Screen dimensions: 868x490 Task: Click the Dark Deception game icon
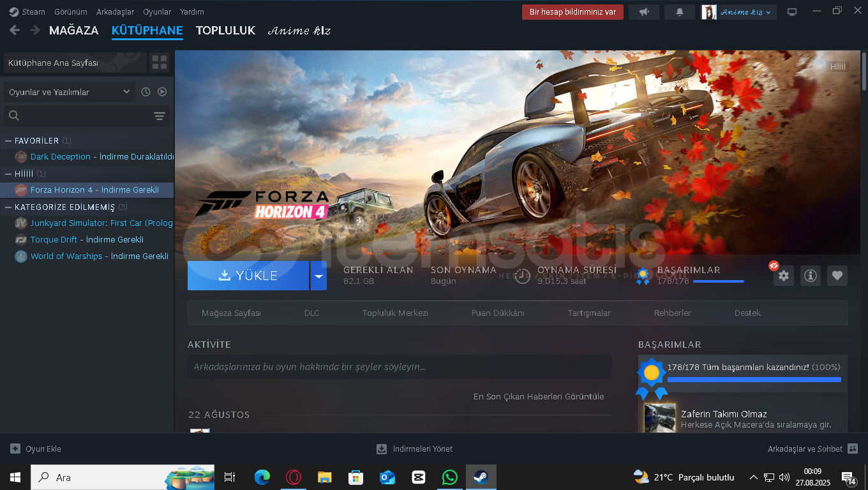pos(21,157)
